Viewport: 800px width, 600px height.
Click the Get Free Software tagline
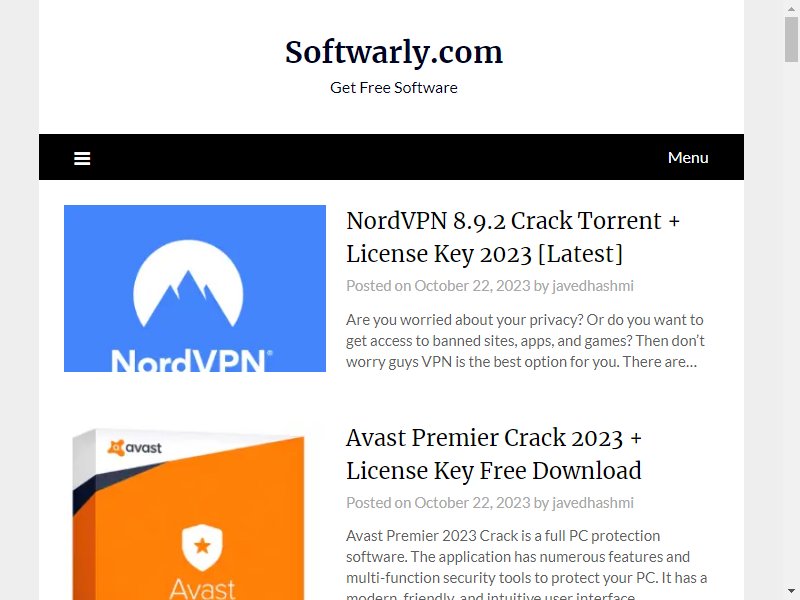pos(394,88)
